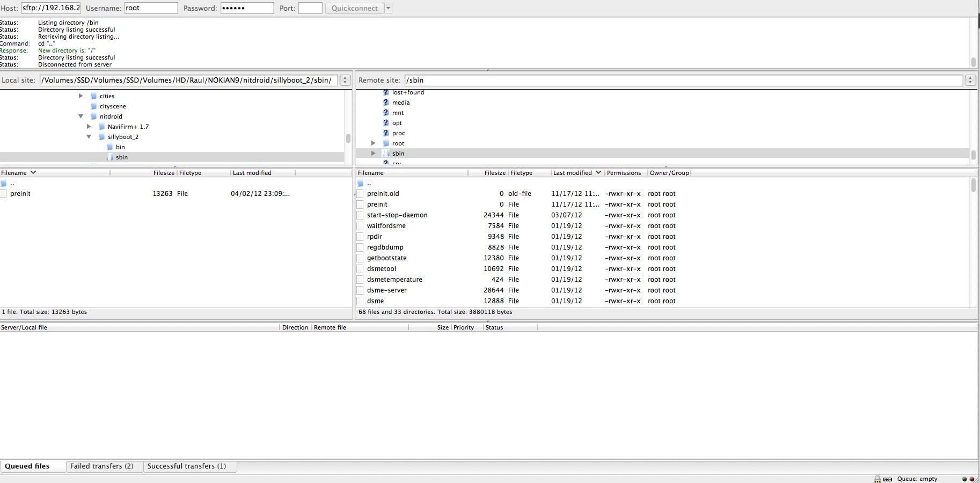Click the green activity LED indicator
This screenshot has height=483, width=980.
(964, 479)
